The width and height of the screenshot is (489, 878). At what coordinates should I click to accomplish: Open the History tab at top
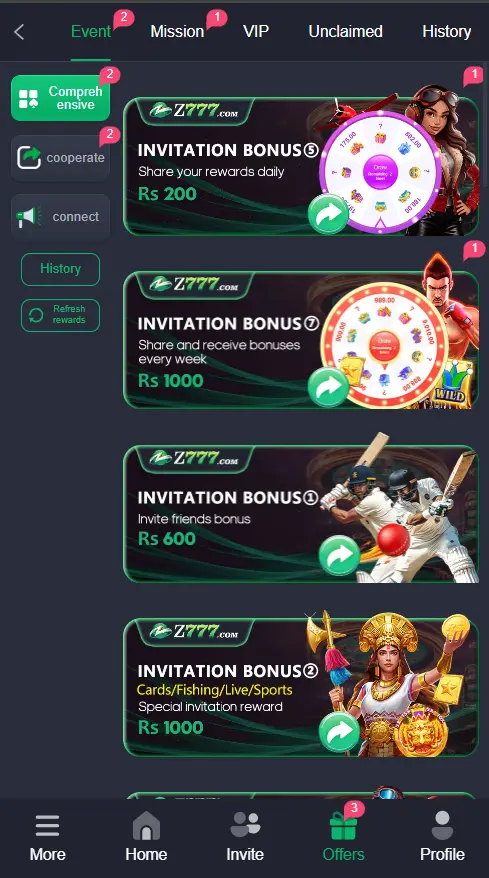click(x=446, y=31)
